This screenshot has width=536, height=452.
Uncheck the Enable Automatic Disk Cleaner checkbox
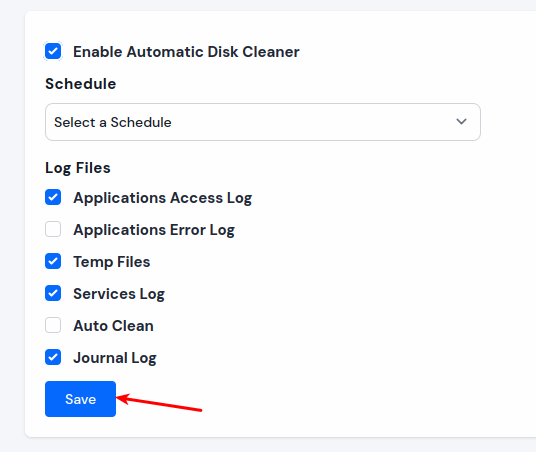click(x=53, y=52)
